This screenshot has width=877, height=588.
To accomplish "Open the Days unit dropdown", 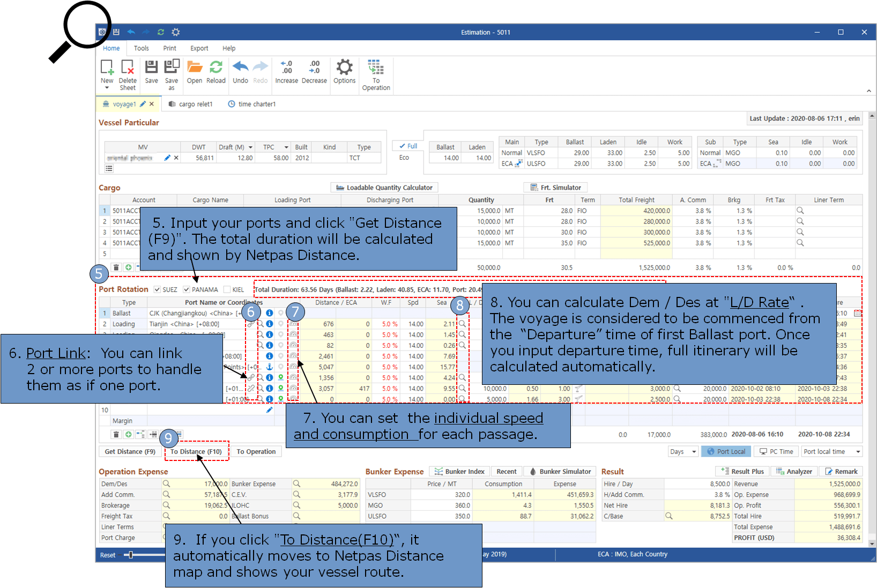I will tap(683, 451).
